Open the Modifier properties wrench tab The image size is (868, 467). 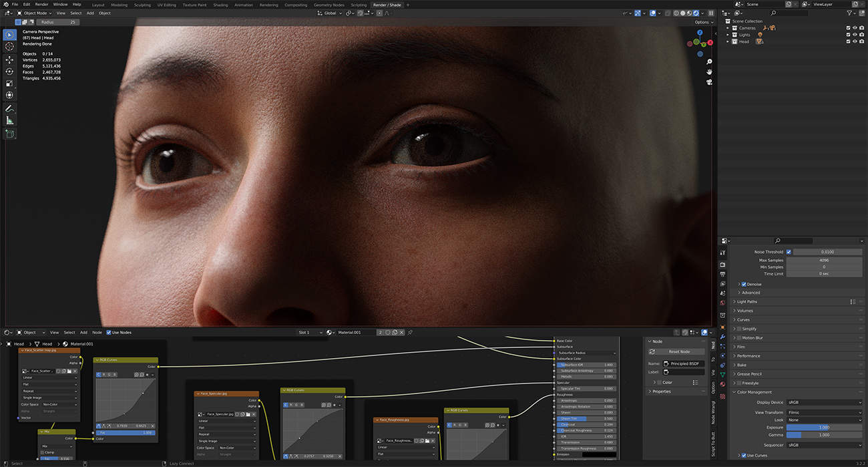coord(722,337)
